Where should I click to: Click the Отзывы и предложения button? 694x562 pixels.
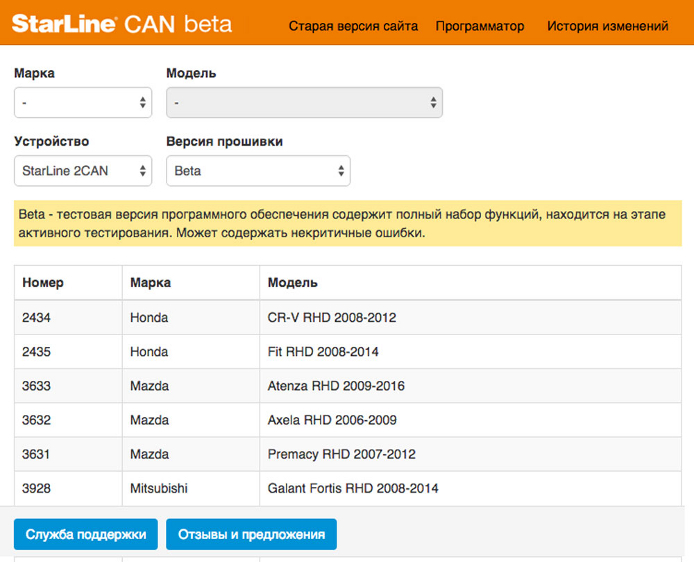[251, 534]
